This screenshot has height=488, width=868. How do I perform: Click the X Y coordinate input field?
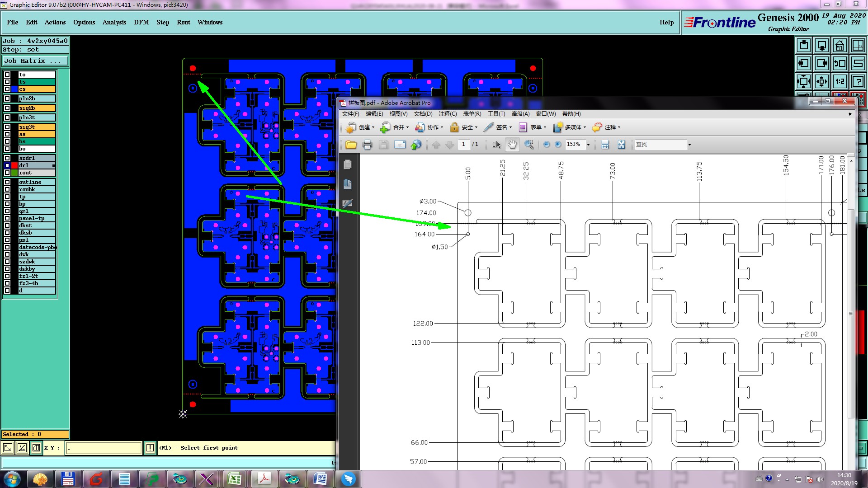pos(104,448)
